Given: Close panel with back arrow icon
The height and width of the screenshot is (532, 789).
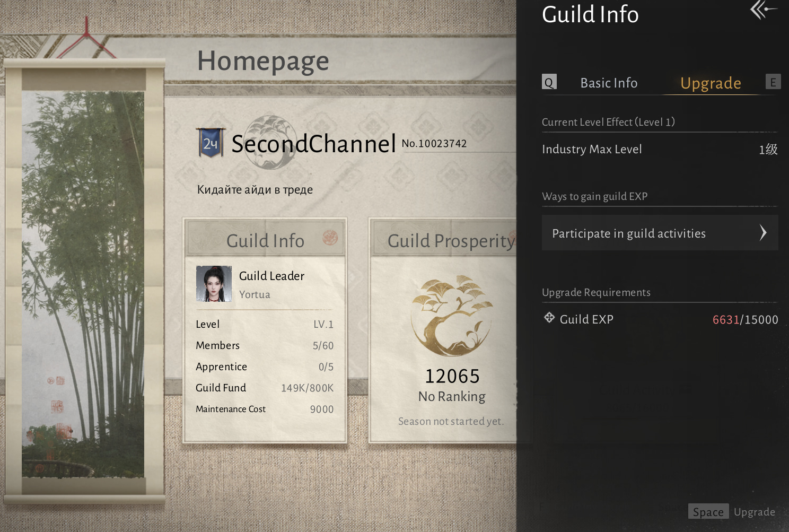Looking at the screenshot, I should click(x=764, y=10).
